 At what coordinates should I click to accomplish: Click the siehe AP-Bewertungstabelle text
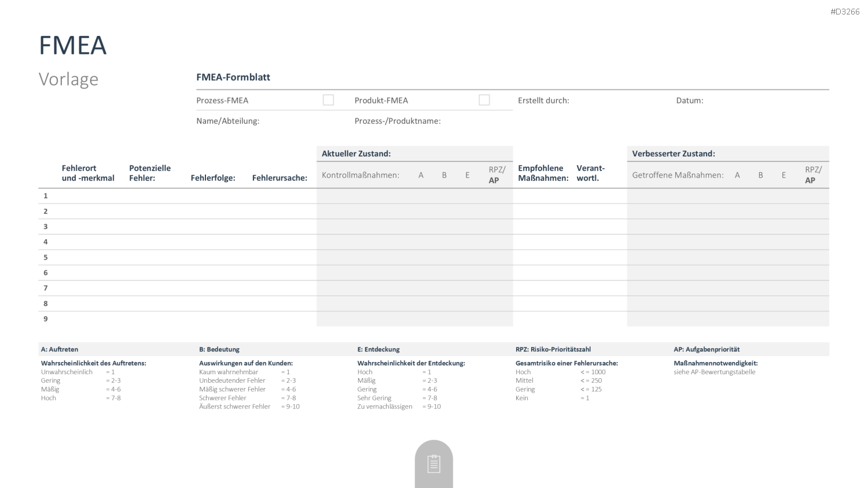(715, 372)
